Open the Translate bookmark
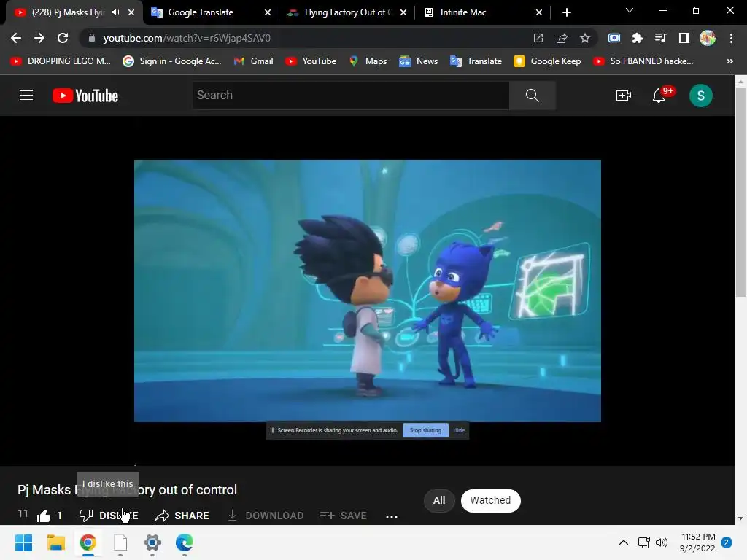Image resolution: width=747 pixels, height=560 pixels. tap(476, 61)
